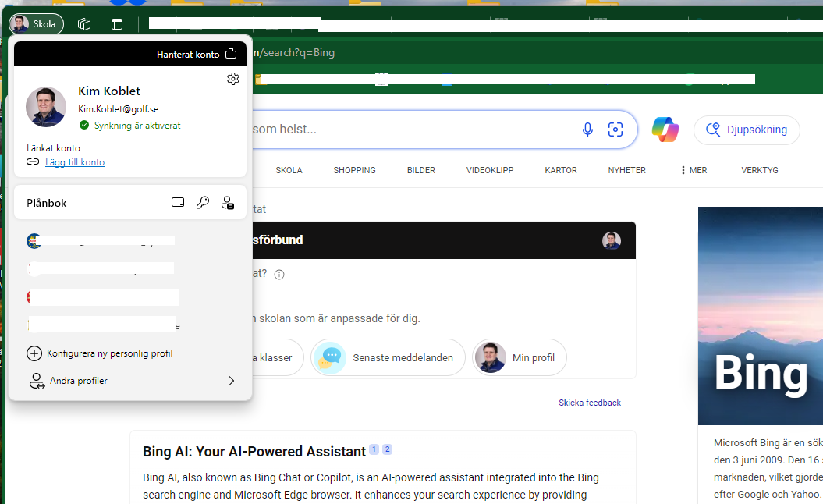The width and height of the screenshot is (823, 504).
Task: Click citation number 1 badge
Action: click(x=374, y=449)
